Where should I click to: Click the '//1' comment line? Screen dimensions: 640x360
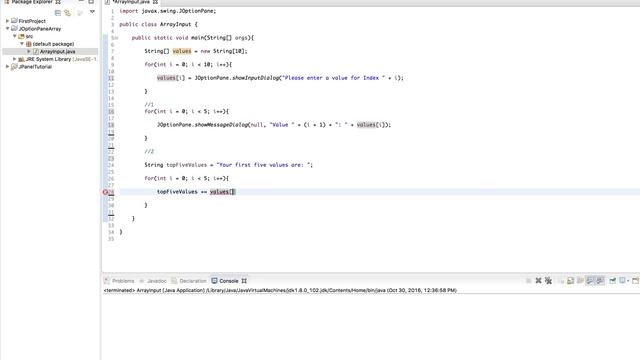tap(149, 104)
